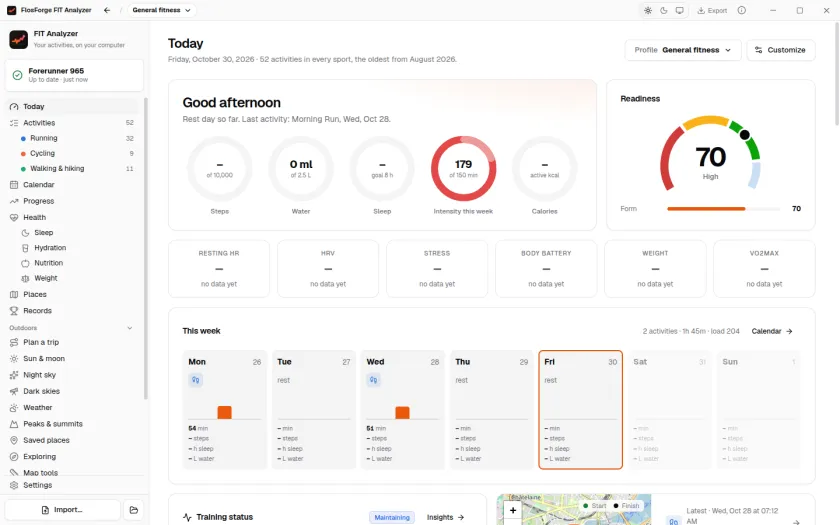The height and width of the screenshot is (525, 840).
Task: Open Today in the sidebar
Action: click(x=74, y=107)
